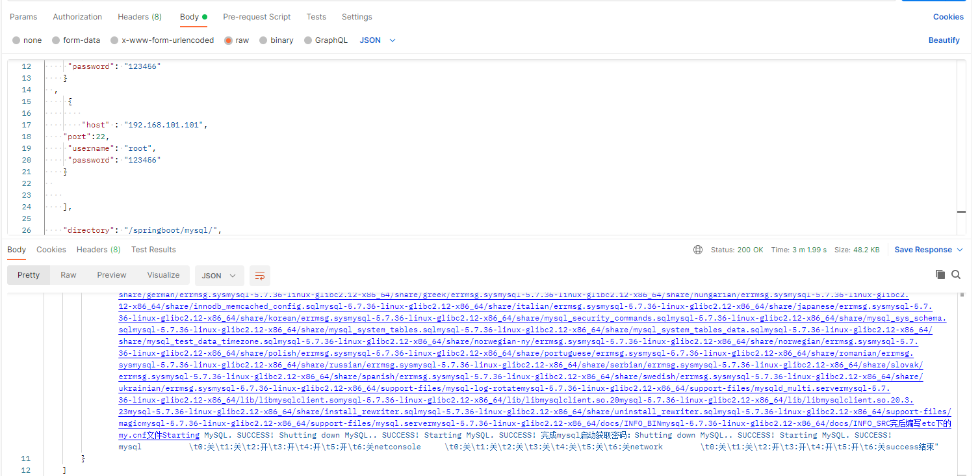Click the "port":22 line
The height and width of the screenshot is (476, 980).
pos(86,137)
